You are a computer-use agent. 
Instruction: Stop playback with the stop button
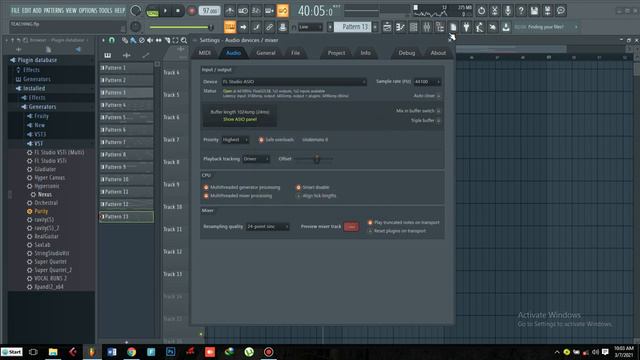(x=178, y=11)
